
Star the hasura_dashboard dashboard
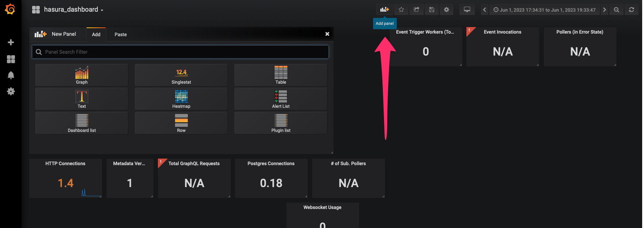click(401, 9)
